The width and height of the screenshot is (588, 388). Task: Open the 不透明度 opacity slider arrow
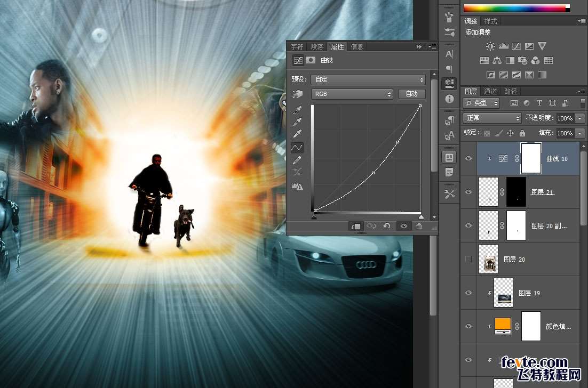(580, 118)
